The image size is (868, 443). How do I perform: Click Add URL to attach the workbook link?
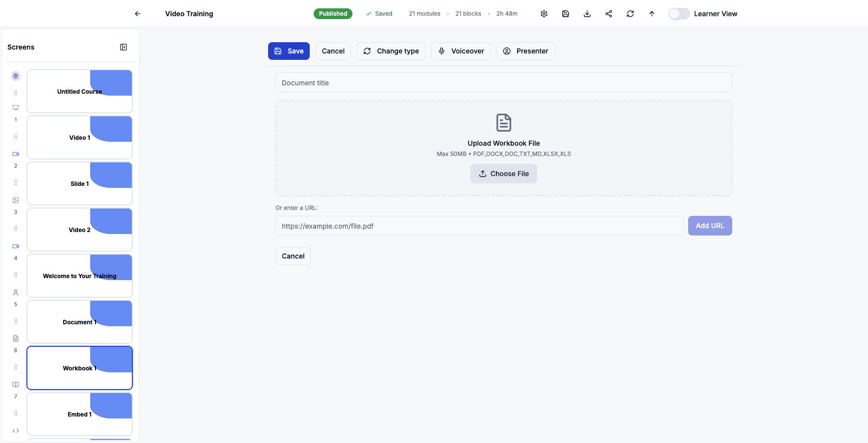point(710,226)
